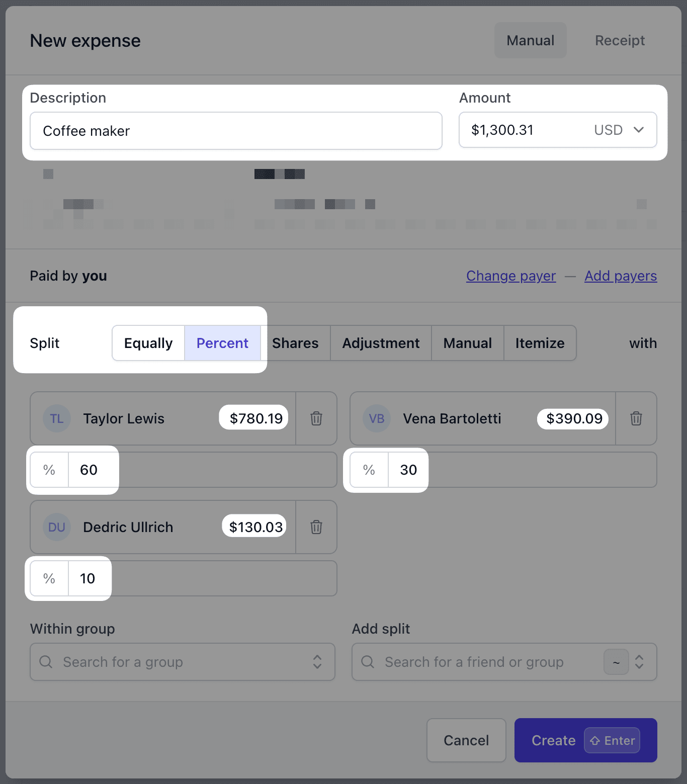The image size is (687, 784).
Task: Select the Shares split option
Action: pos(295,343)
